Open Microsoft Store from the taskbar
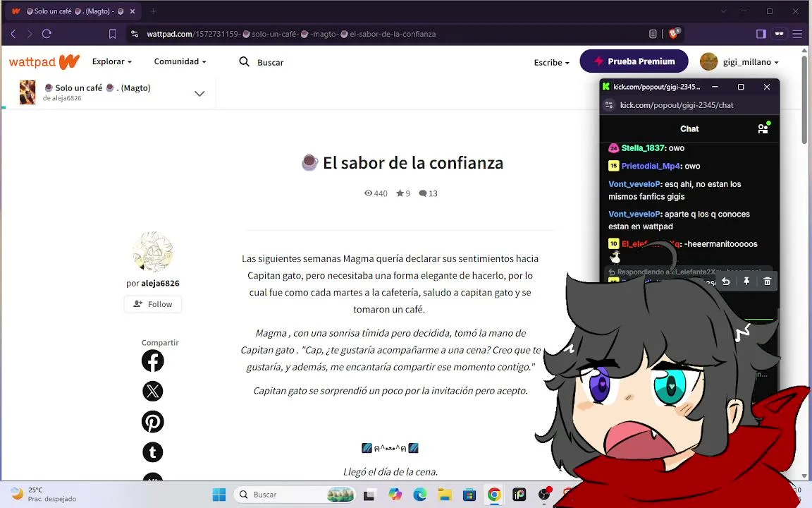 point(469,495)
